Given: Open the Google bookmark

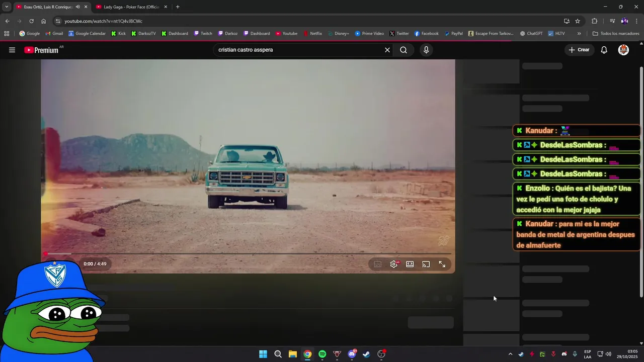Looking at the screenshot, I should [30, 34].
